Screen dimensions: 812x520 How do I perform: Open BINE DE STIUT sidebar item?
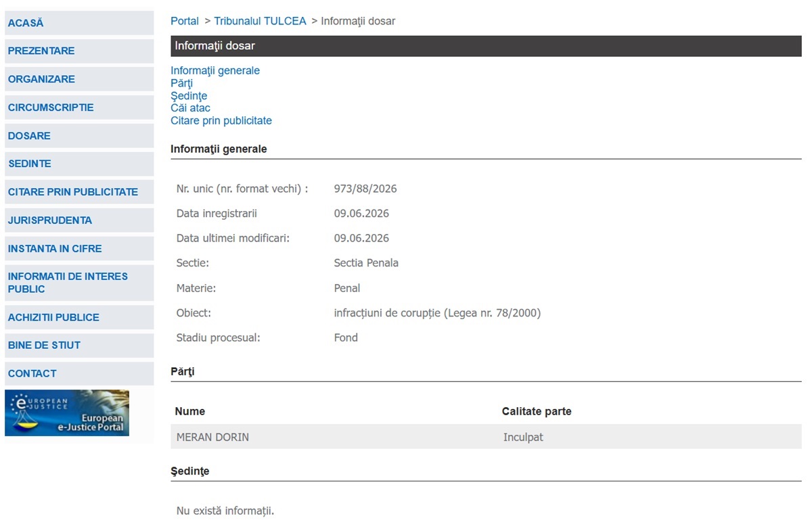pyautogui.click(x=79, y=346)
